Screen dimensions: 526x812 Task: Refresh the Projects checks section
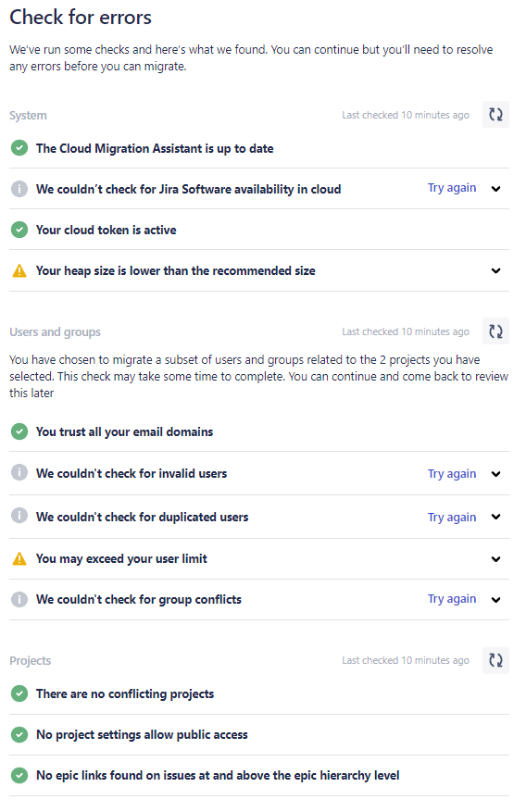pos(495,660)
